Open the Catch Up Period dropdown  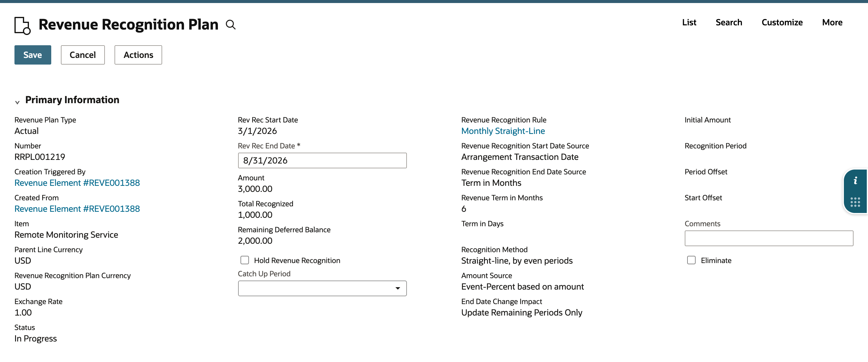(x=322, y=288)
